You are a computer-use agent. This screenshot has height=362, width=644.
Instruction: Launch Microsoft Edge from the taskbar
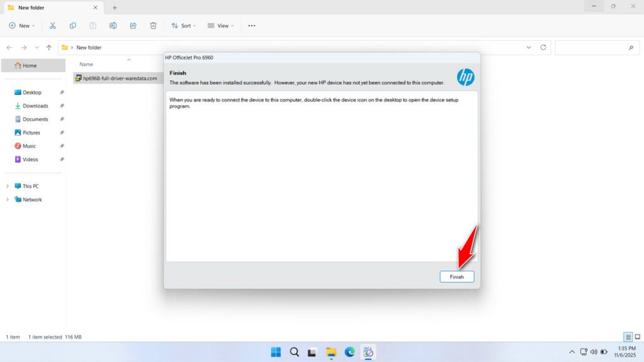pos(350,352)
